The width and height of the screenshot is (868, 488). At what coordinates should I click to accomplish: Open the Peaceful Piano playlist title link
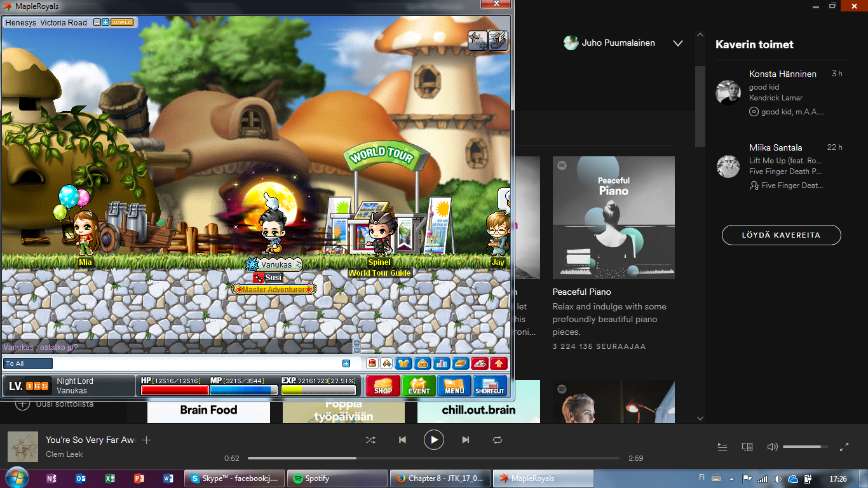[582, 292]
